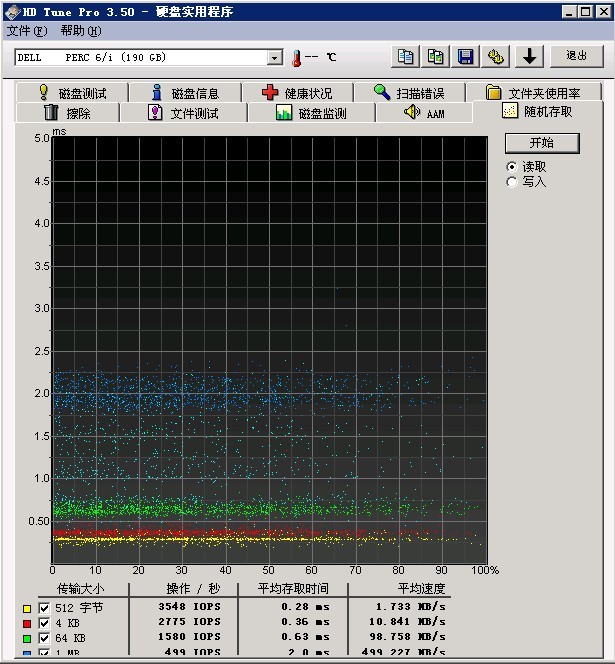Click the 1.733 MB/s speed value
Screen dimensions: 615x664
[x=410, y=607]
